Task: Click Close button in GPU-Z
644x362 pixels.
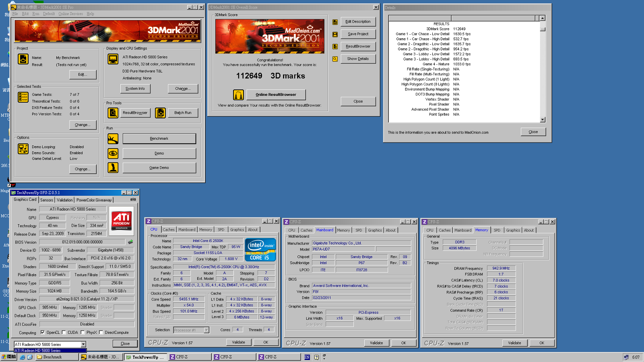Action: click(x=125, y=343)
